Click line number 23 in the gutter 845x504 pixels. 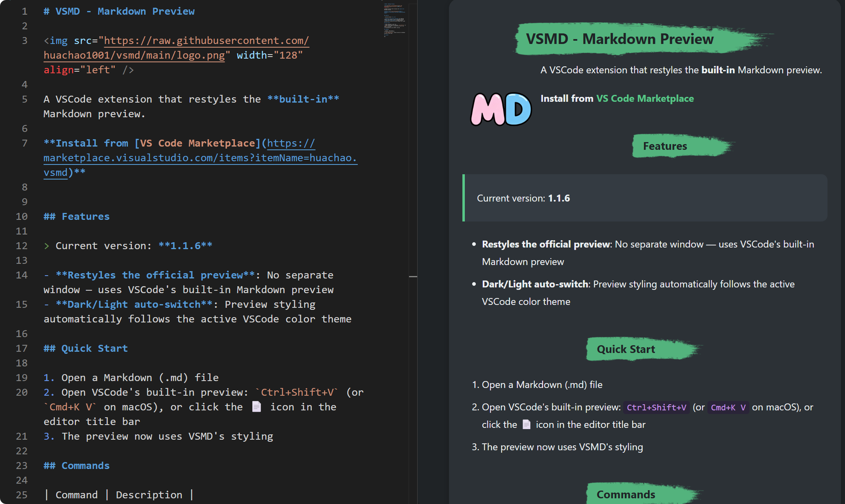22,466
